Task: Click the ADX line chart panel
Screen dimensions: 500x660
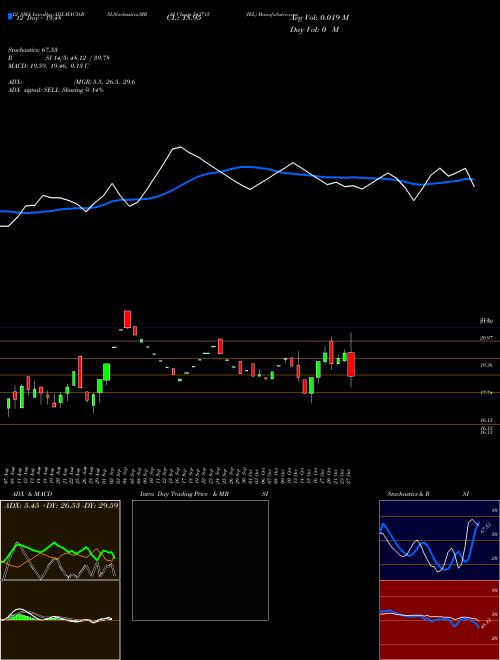Action: coord(60,540)
